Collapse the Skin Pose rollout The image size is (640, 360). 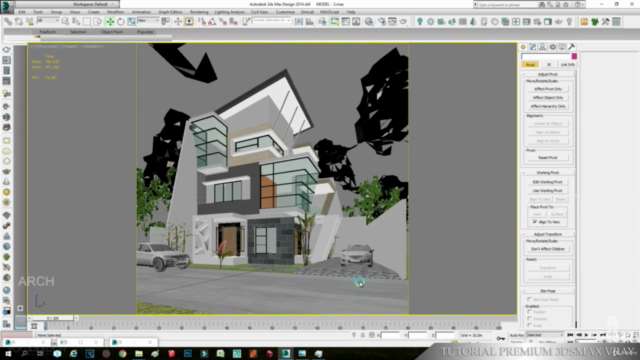click(548, 291)
